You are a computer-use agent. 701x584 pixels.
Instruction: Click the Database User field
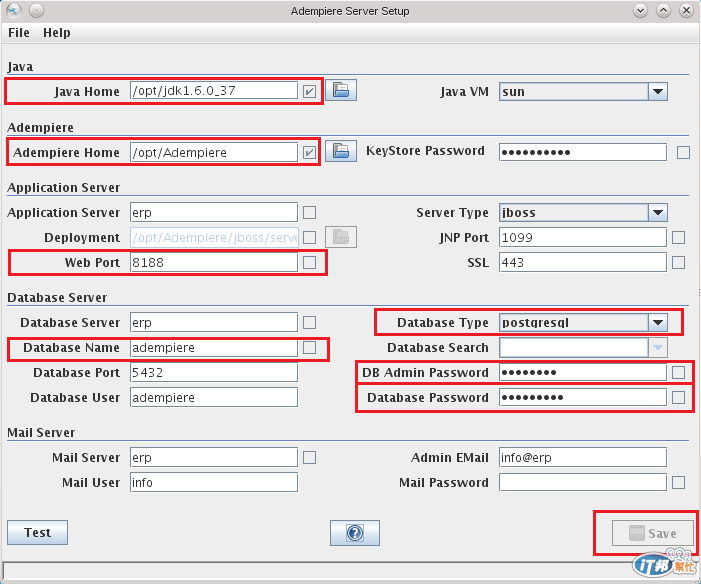pos(214,398)
